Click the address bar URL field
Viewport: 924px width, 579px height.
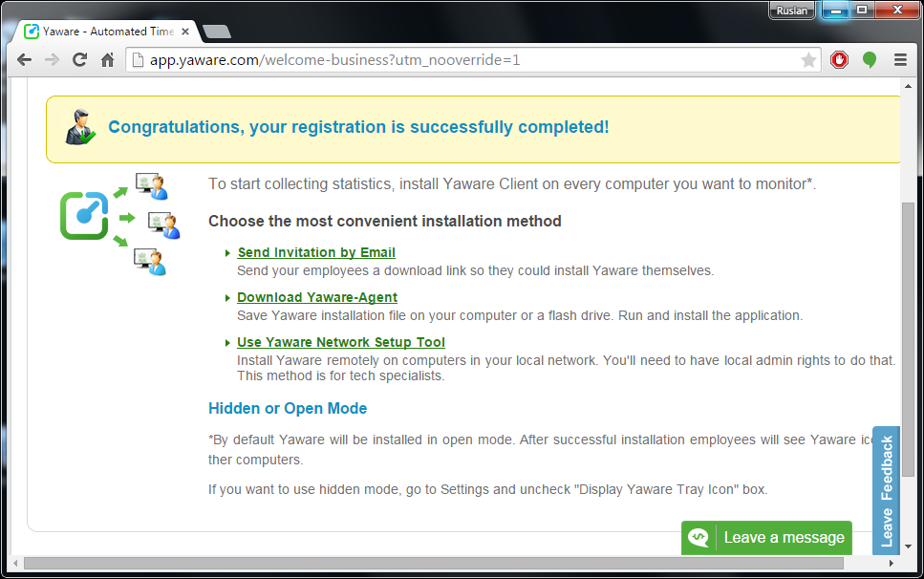coord(459,60)
